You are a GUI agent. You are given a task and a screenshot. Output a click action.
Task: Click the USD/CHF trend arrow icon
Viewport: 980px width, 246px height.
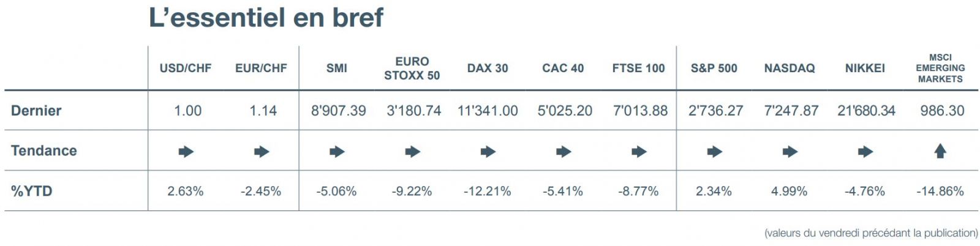186,151
